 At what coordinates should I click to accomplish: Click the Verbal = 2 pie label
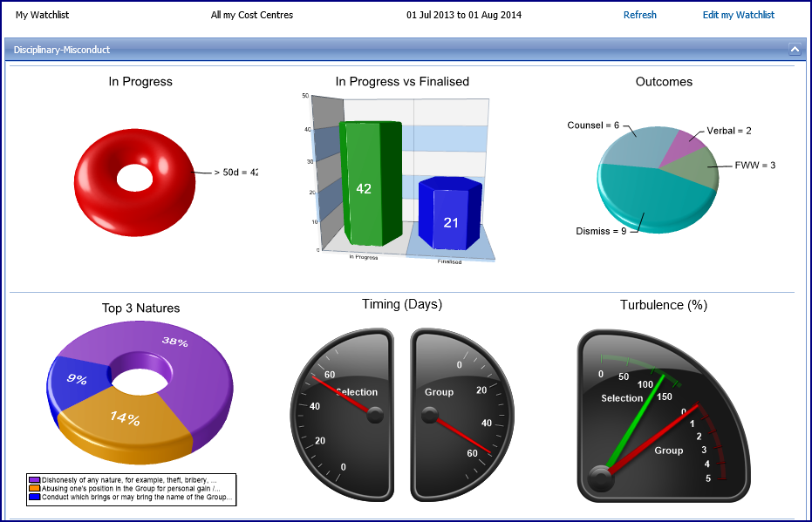pos(728,131)
